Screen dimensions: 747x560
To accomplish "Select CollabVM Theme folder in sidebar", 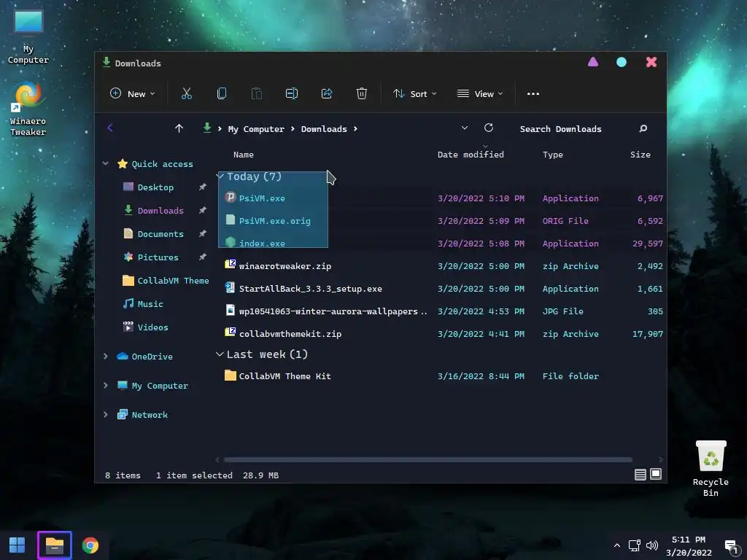I will coord(166,281).
